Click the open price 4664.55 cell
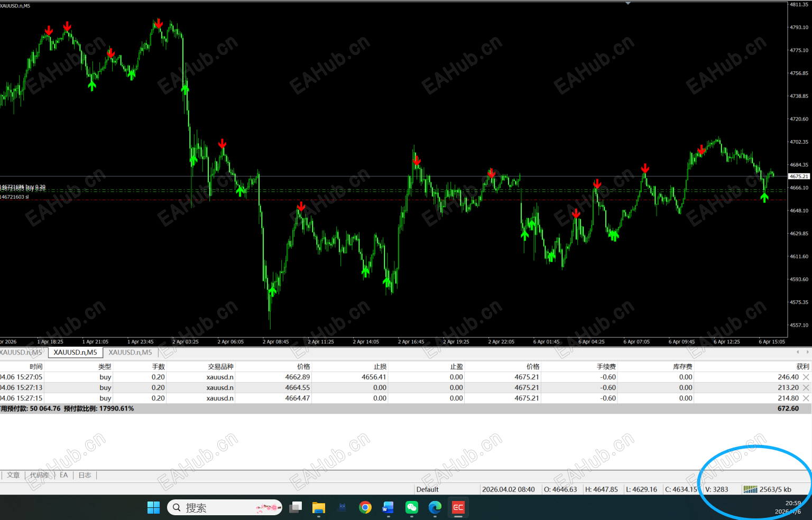Viewport: 812px width, 520px height. click(298, 387)
